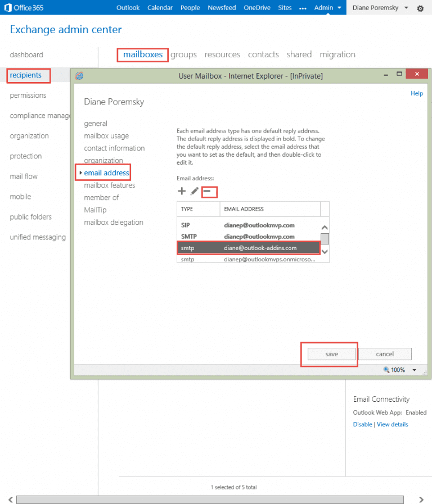432x504 pixels.
Task: Expand the Admin dropdown menu
Action: 328,8
